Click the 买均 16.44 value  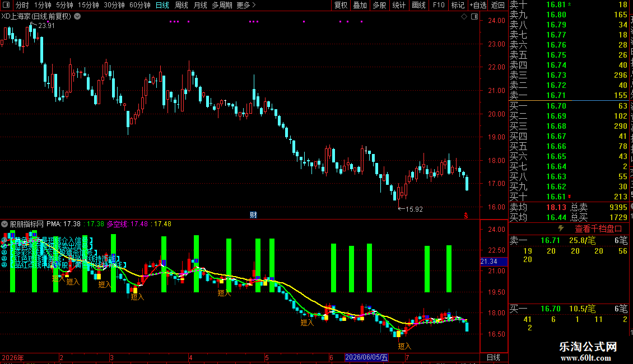tap(556, 217)
